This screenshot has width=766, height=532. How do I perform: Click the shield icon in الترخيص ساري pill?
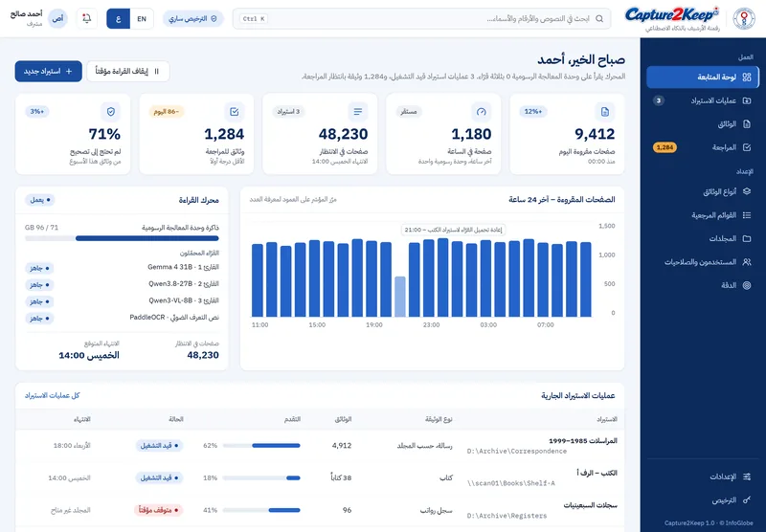214,18
